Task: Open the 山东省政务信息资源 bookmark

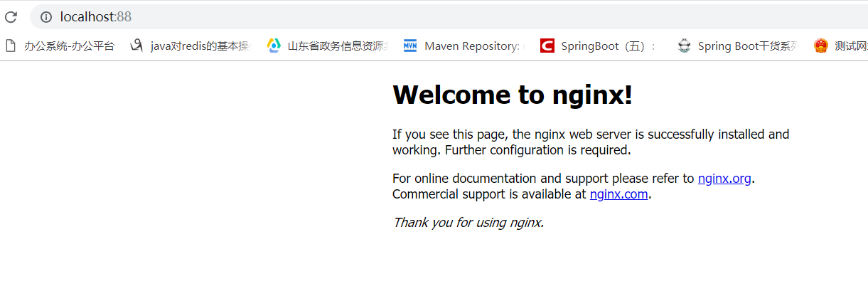Action: (x=328, y=46)
